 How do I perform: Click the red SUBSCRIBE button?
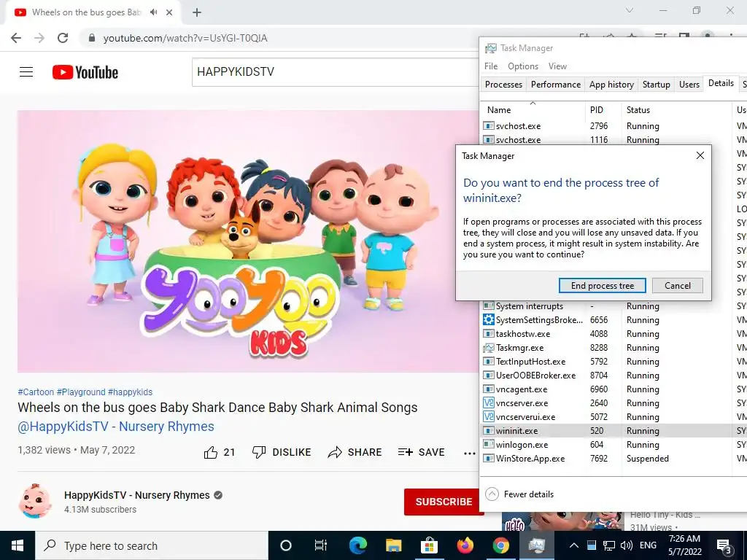[x=444, y=502]
